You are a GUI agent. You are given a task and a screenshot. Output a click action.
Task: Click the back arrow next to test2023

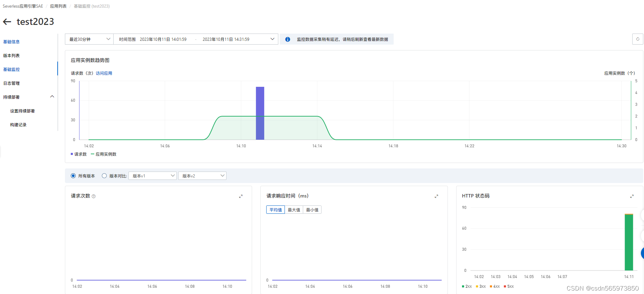(7, 22)
